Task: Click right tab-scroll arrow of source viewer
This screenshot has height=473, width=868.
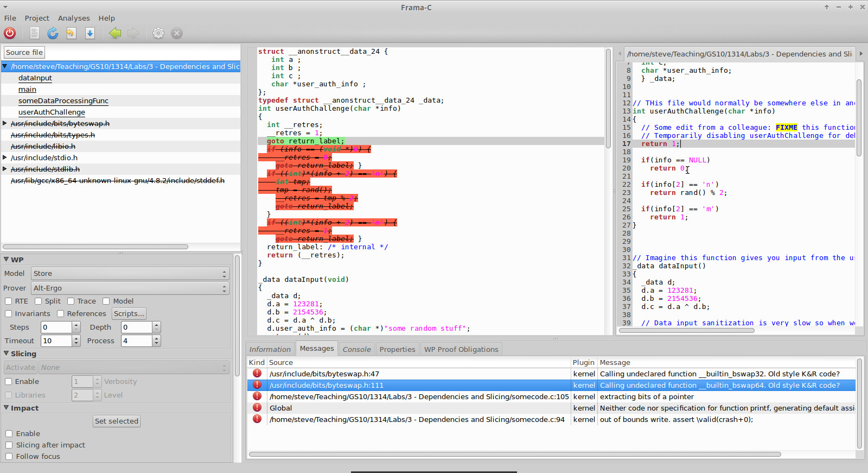Action: (x=861, y=54)
